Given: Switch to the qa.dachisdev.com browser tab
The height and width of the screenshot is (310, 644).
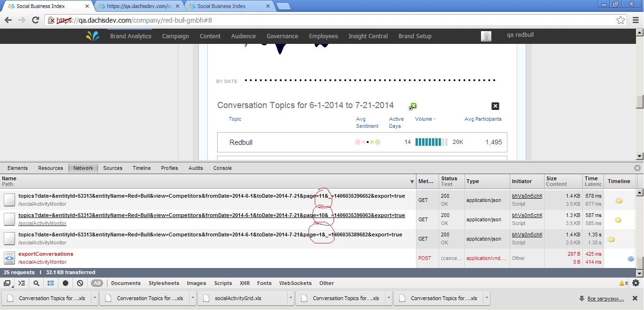Looking at the screenshot, I should (140, 6).
